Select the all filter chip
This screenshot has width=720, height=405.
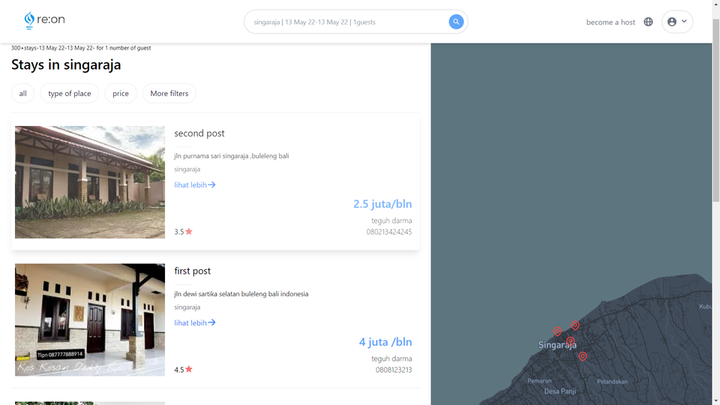pos(23,93)
